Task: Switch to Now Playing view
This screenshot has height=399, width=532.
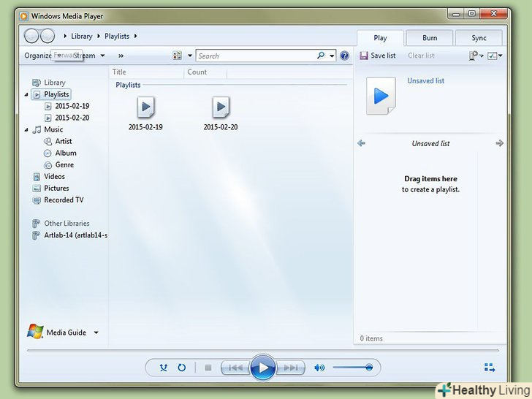Action: [489, 368]
